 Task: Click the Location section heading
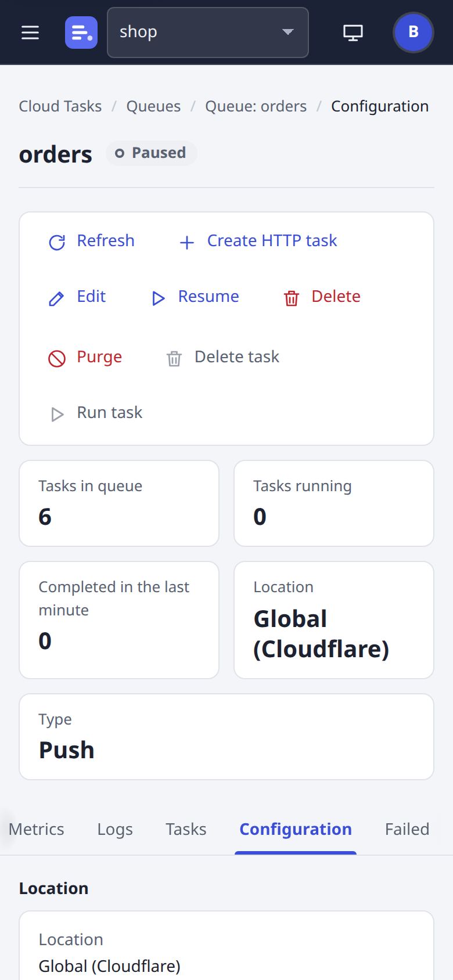[54, 888]
